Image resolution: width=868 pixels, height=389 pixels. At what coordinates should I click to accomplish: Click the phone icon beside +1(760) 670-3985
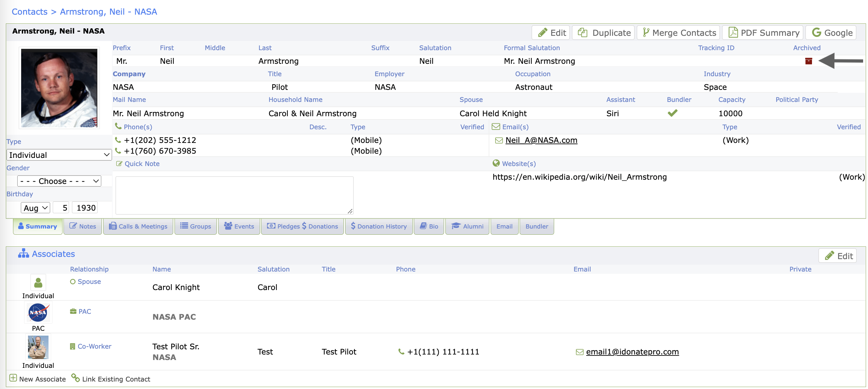pos(118,150)
